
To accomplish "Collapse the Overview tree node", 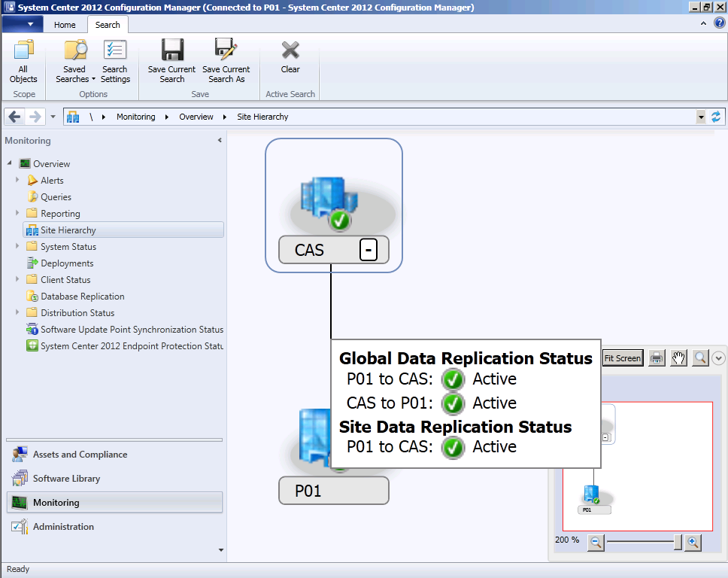I will pyautogui.click(x=10, y=163).
